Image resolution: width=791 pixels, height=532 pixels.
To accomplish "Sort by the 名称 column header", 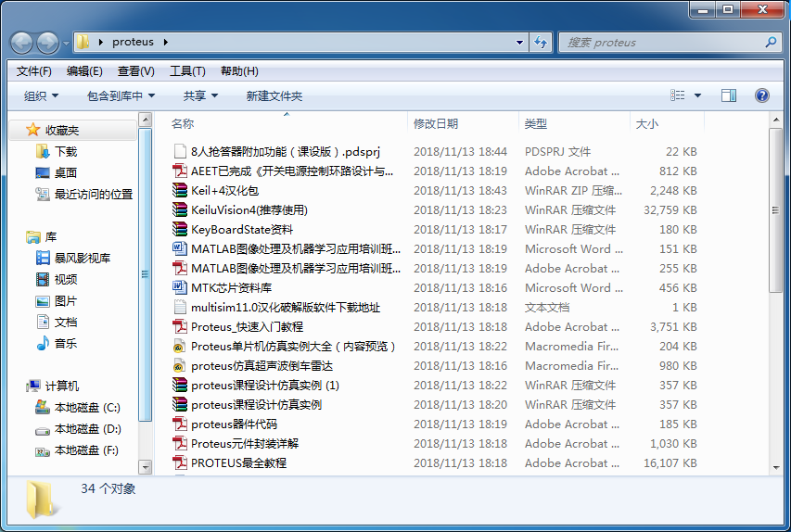I will click(x=287, y=123).
